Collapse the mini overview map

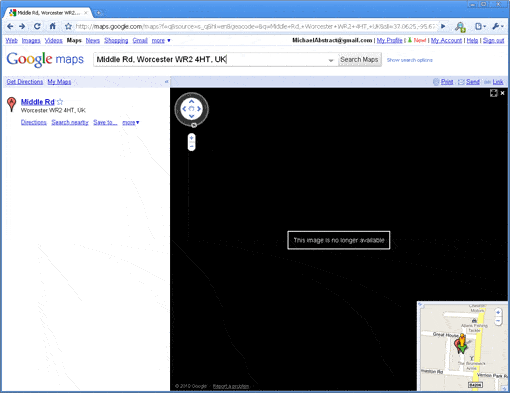[x=421, y=304]
